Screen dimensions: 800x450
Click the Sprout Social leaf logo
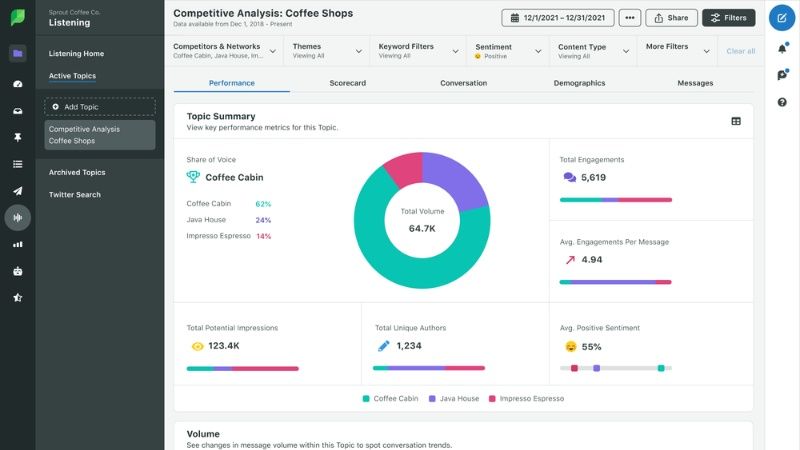17,17
